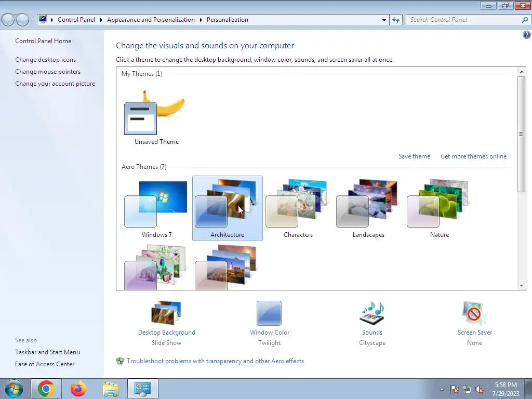532x399 pixels.
Task: Click Sounds text link
Action: 372,332
